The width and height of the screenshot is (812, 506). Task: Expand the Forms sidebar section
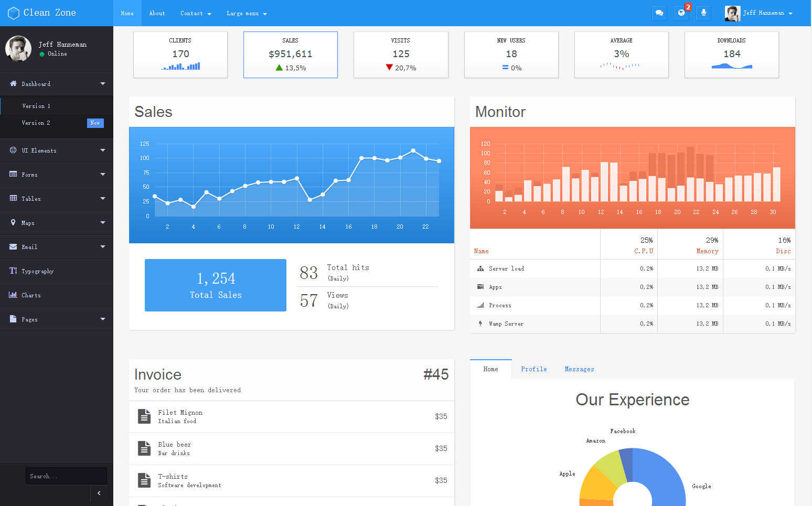pos(57,175)
